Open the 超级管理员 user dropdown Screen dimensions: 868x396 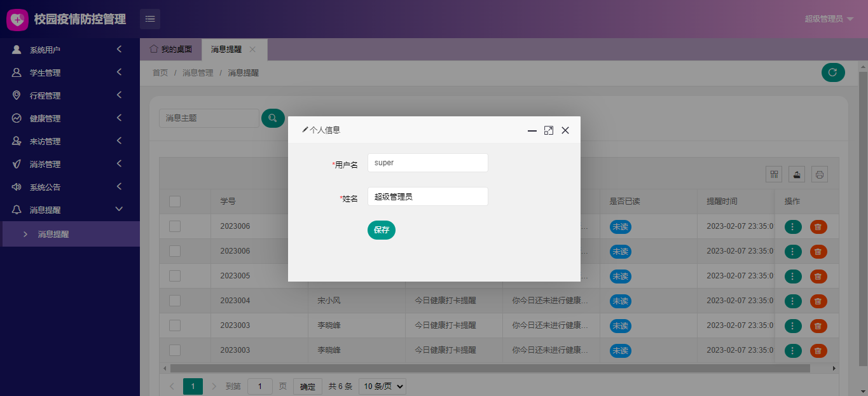(x=829, y=19)
